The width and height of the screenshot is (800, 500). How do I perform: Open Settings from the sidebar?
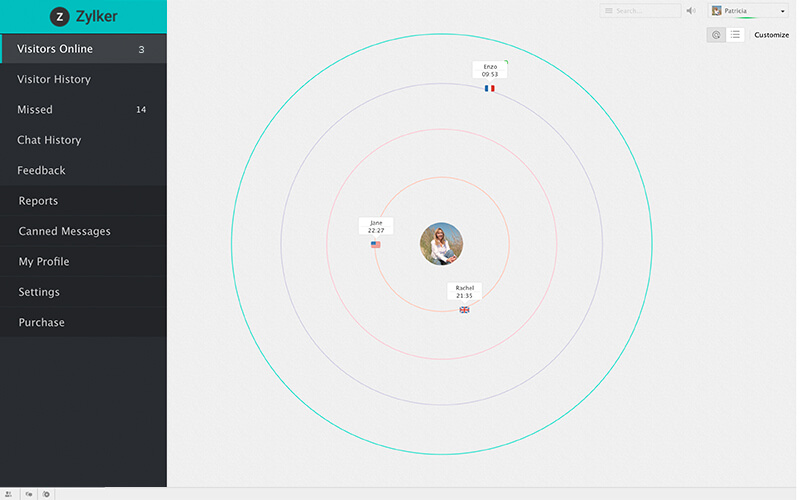pos(83,292)
